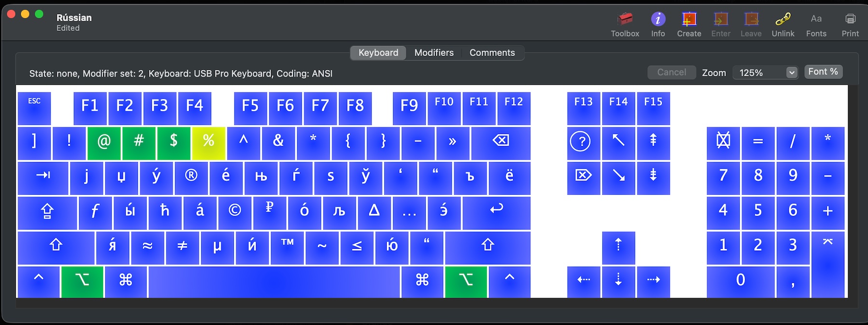Image resolution: width=868 pixels, height=325 pixels.
Task: Click the Info toolbar icon
Action: pyautogui.click(x=658, y=19)
